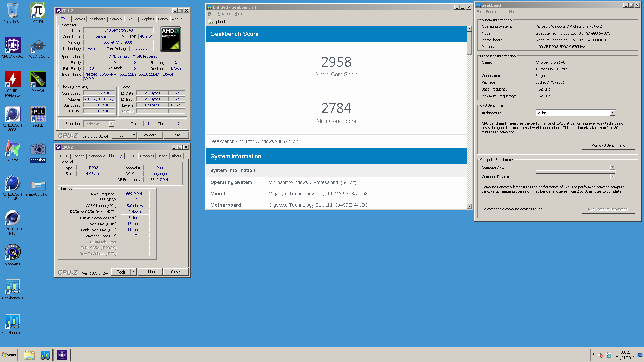Screen dimensions: 644x362
Task: Launch CINEBENCH 2003 desktop icon
Action: click(12, 119)
